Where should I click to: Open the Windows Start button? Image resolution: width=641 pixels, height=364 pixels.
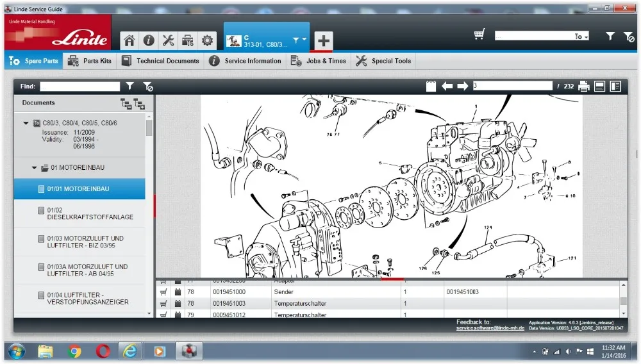click(17, 351)
